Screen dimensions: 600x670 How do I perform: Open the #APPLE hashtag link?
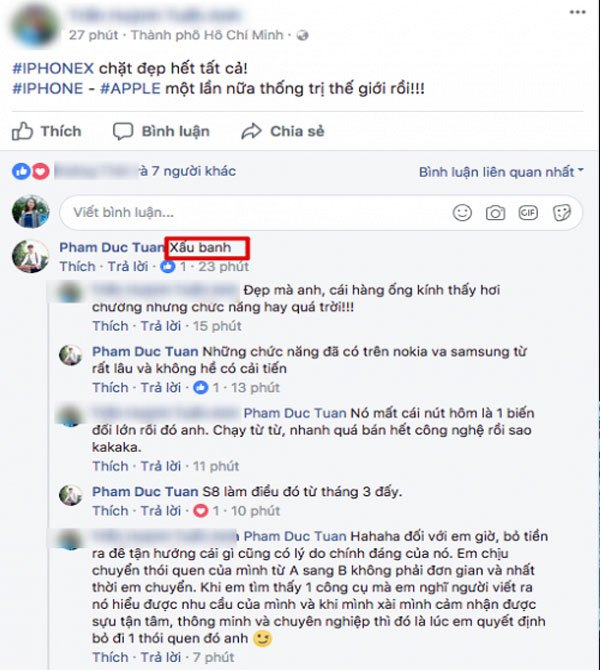(130, 88)
